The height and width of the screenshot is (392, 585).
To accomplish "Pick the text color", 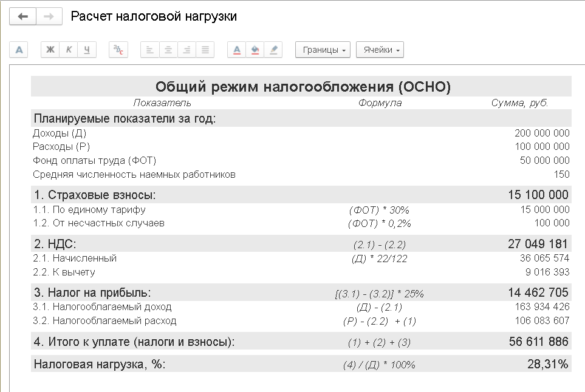I will pos(237,50).
